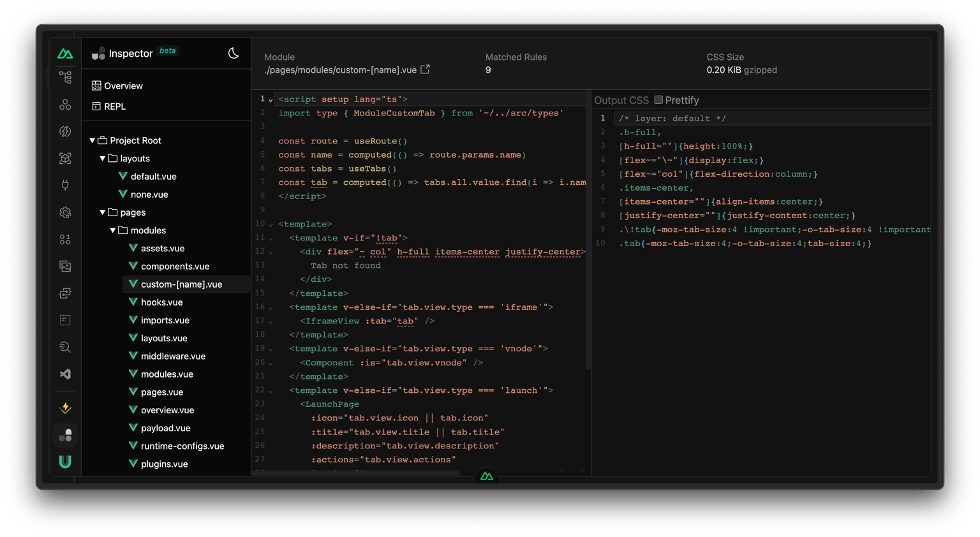Collapse the layouts folder in the tree
Screen dimensions: 980x537
coord(103,158)
